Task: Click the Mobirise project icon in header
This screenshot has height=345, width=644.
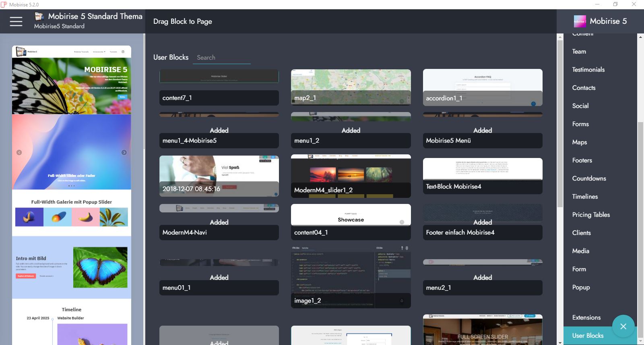Action: click(x=39, y=17)
